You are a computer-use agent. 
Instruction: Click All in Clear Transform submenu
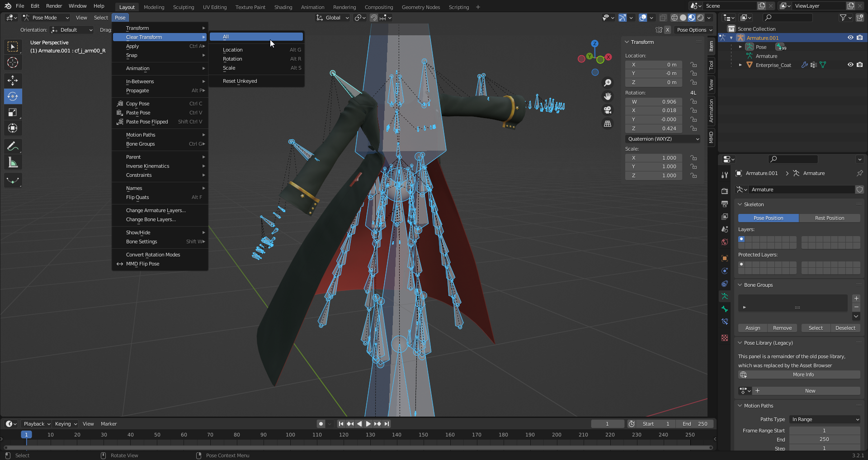(x=256, y=37)
